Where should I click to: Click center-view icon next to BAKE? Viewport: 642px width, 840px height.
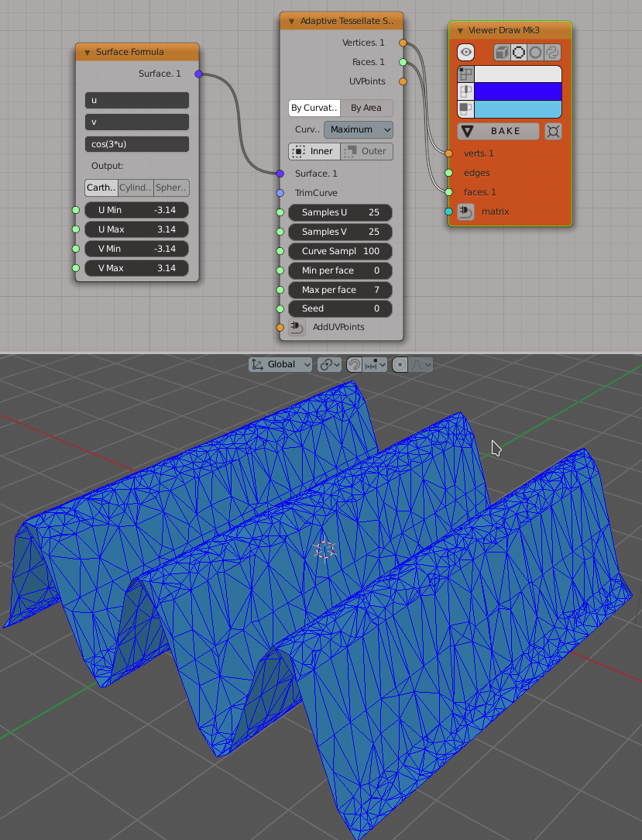tap(553, 131)
